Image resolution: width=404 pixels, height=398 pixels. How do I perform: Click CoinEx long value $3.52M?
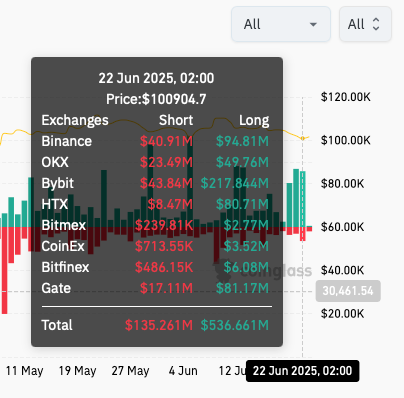(x=246, y=246)
